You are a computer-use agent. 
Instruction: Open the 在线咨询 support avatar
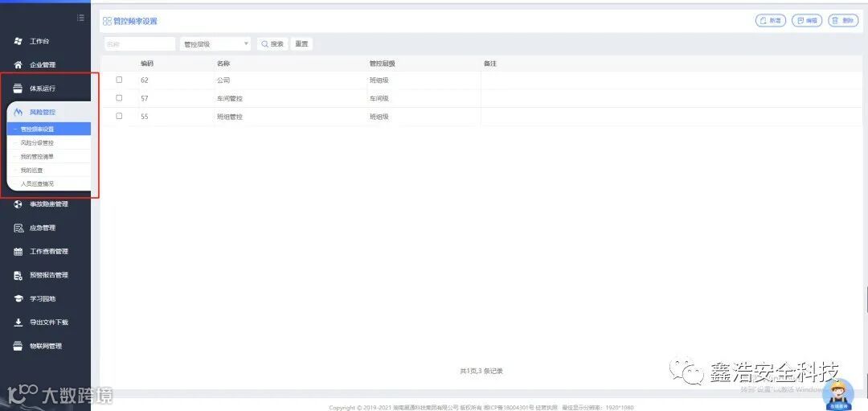click(838, 394)
